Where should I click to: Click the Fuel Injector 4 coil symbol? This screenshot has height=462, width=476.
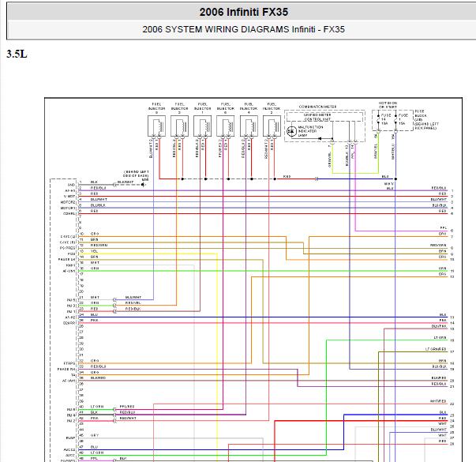(x=249, y=126)
